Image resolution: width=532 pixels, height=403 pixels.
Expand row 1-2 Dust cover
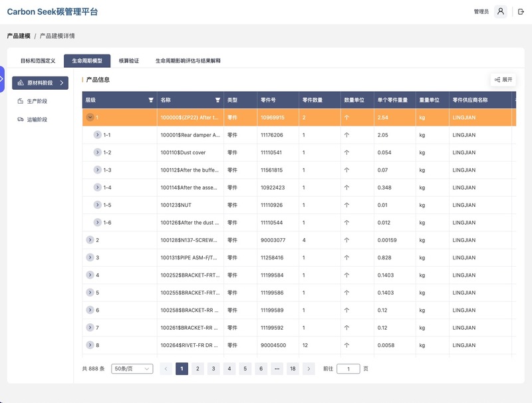pos(97,152)
